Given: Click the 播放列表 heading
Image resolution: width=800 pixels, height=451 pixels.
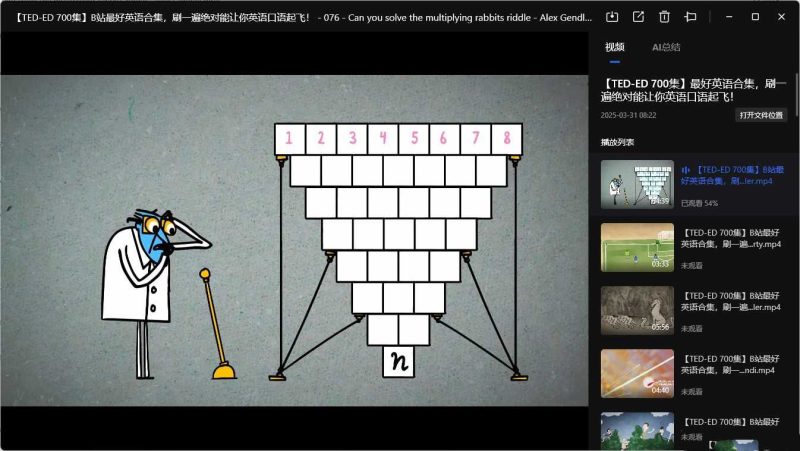Looking at the screenshot, I should [617, 142].
